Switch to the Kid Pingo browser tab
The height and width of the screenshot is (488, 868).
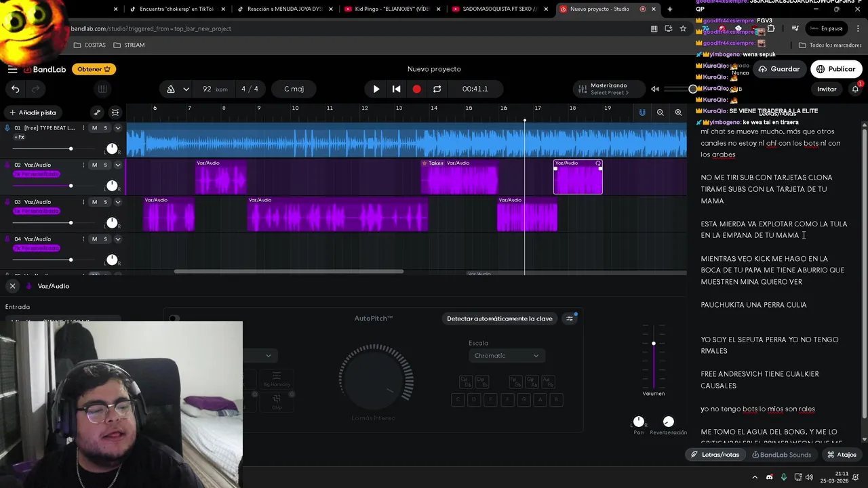[x=393, y=9]
